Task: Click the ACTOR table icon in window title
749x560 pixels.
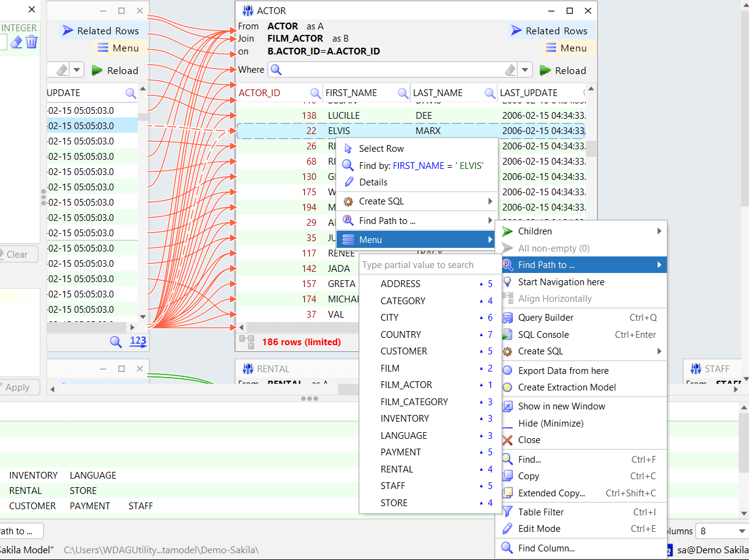Action: 248,11
